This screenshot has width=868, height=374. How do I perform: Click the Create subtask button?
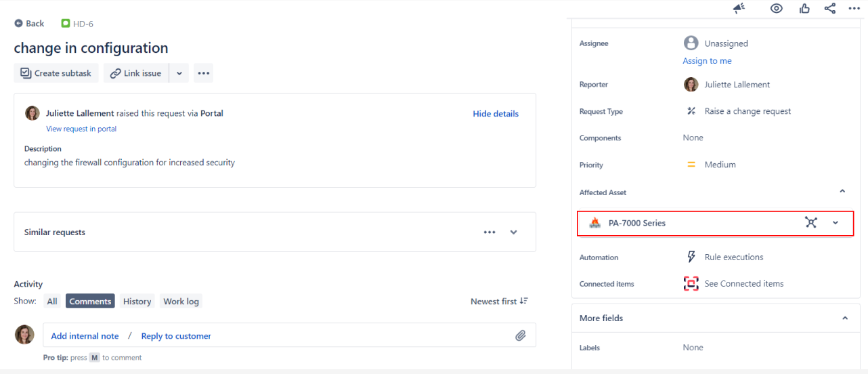56,73
